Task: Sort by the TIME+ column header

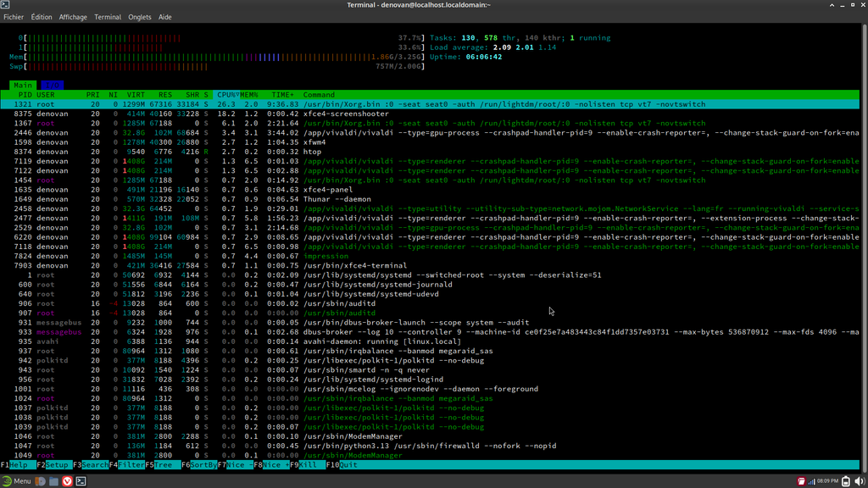Action: click(x=282, y=95)
